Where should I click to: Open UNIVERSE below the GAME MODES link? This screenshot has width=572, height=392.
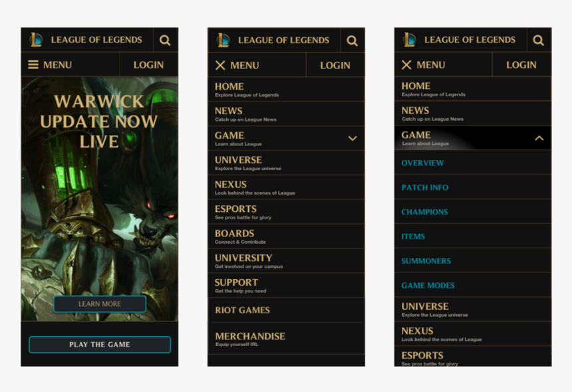click(473, 310)
